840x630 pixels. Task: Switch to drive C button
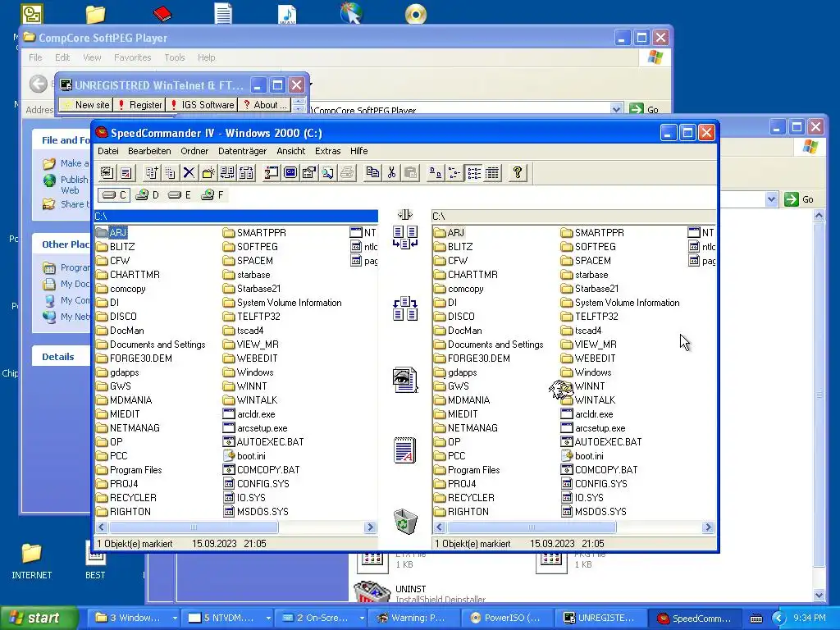[x=114, y=195]
